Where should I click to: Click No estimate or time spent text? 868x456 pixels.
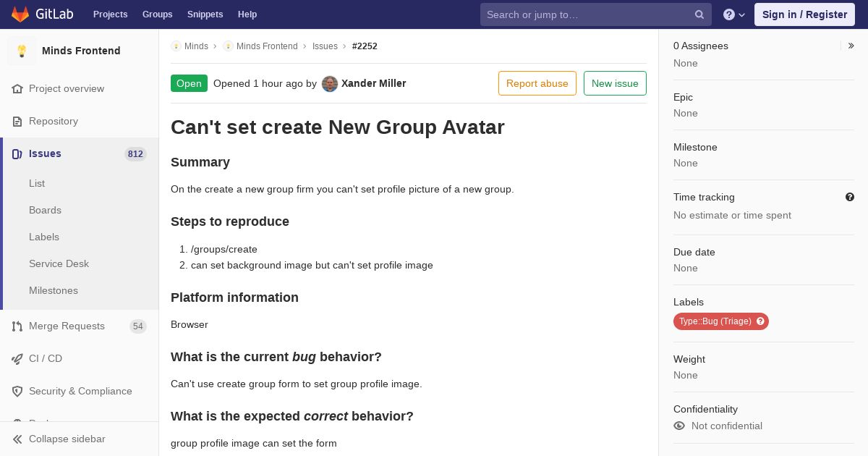click(732, 215)
